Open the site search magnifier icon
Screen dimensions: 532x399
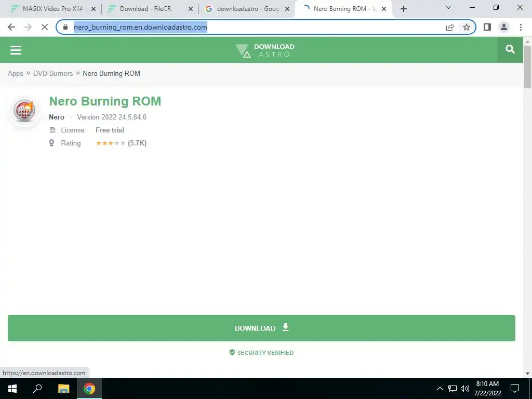click(x=510, y=49)
